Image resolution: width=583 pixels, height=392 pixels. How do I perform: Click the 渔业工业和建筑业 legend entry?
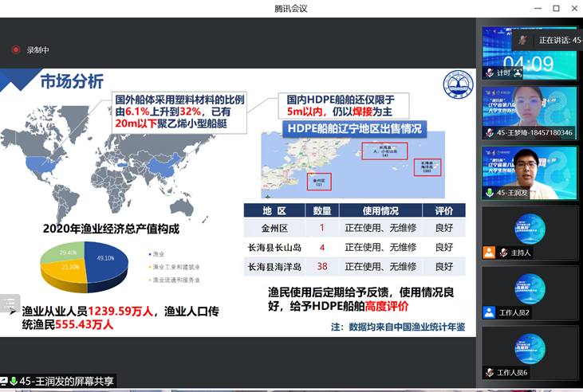click(175, 267)
